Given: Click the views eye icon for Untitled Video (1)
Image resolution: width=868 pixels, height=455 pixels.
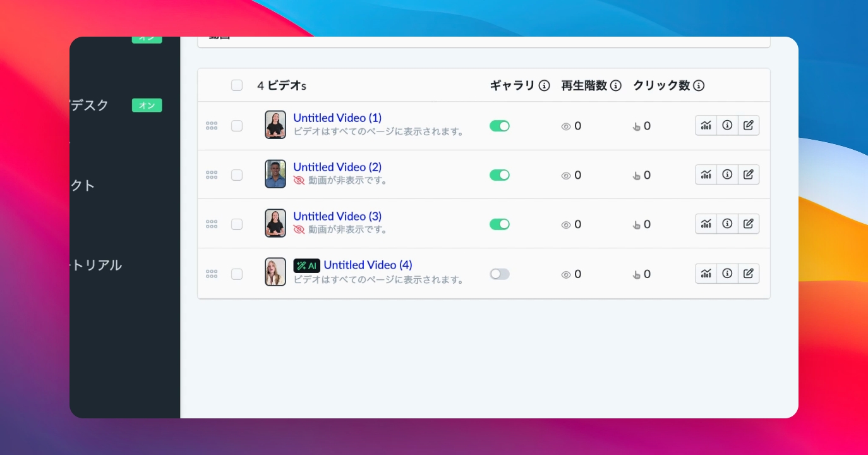Looking at the screenshot, I should click(566, 126).
